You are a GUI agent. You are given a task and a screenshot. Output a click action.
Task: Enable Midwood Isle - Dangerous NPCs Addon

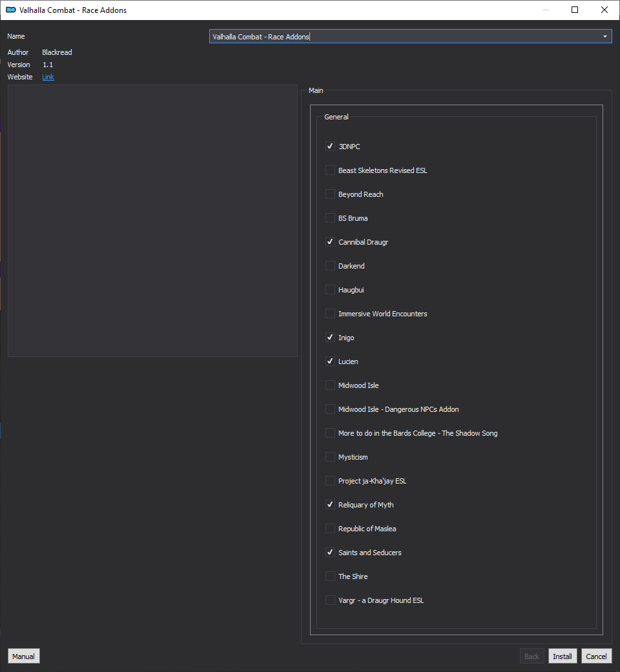coord(330,409)
